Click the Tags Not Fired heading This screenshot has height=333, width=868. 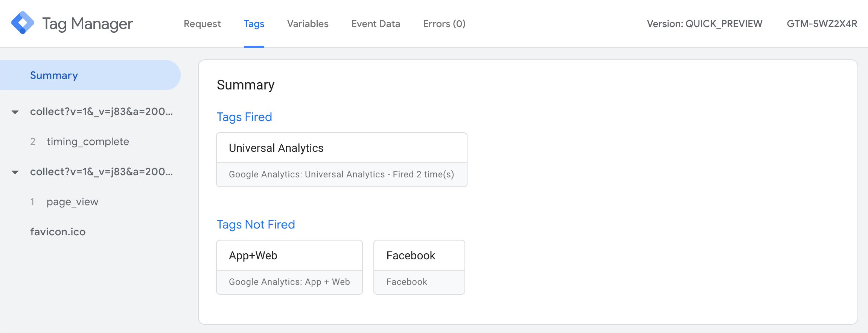(x=256, y=224)
